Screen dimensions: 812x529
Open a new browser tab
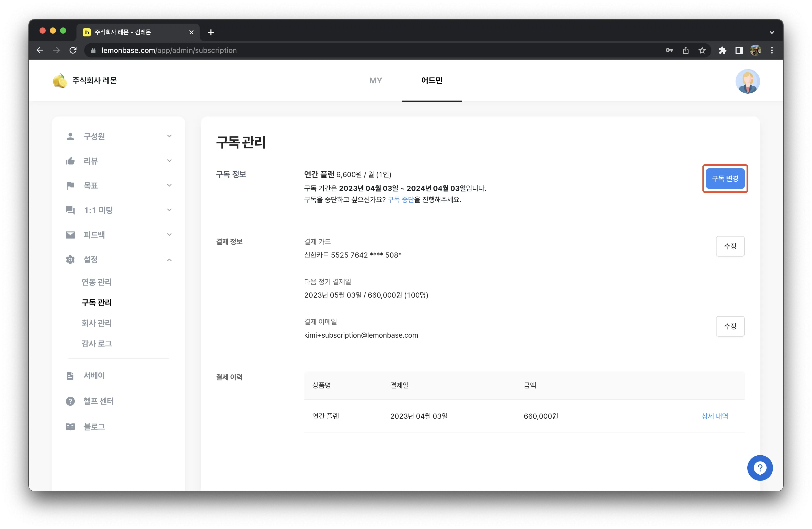pos(211,32)
